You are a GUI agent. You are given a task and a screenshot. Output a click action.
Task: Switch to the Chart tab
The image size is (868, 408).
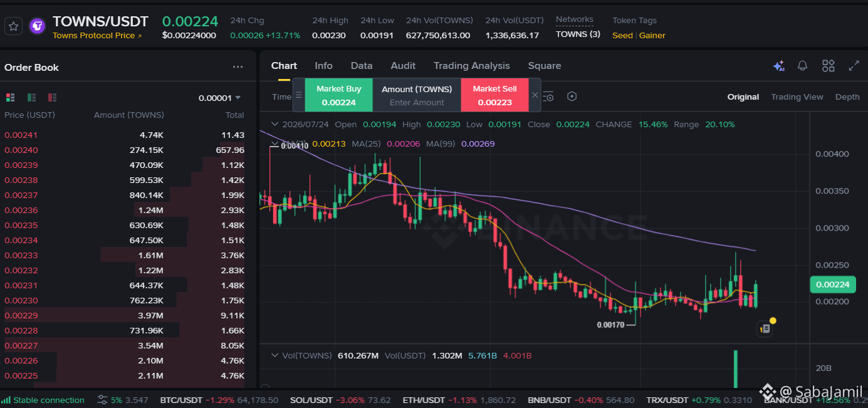(x=284, y=66)
